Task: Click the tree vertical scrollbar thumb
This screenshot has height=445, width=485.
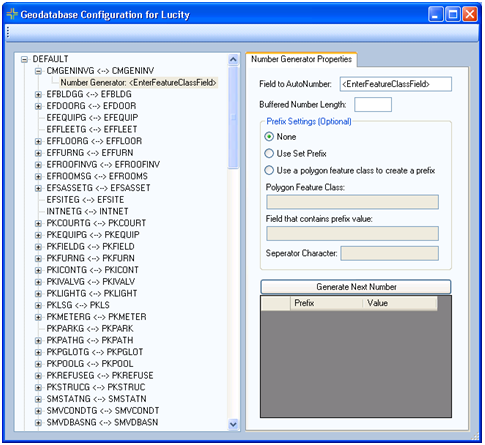Action: tap(233, 117)
